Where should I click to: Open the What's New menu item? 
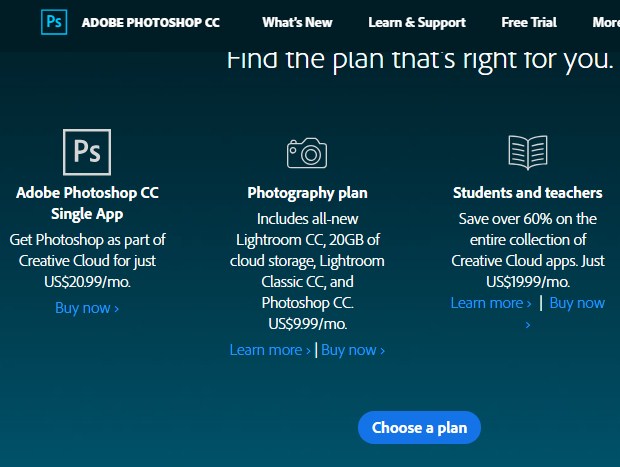(x=297, y=23)
